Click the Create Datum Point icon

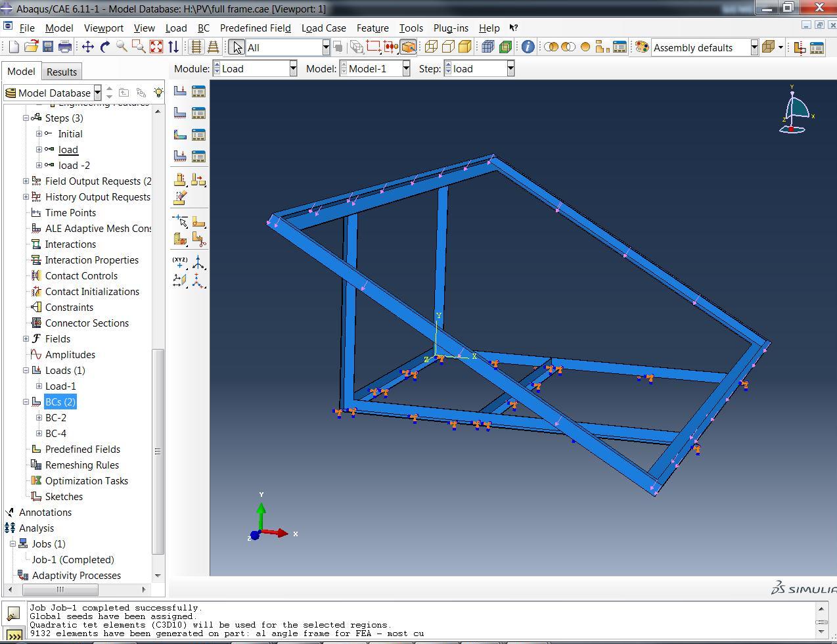[180, 262]
